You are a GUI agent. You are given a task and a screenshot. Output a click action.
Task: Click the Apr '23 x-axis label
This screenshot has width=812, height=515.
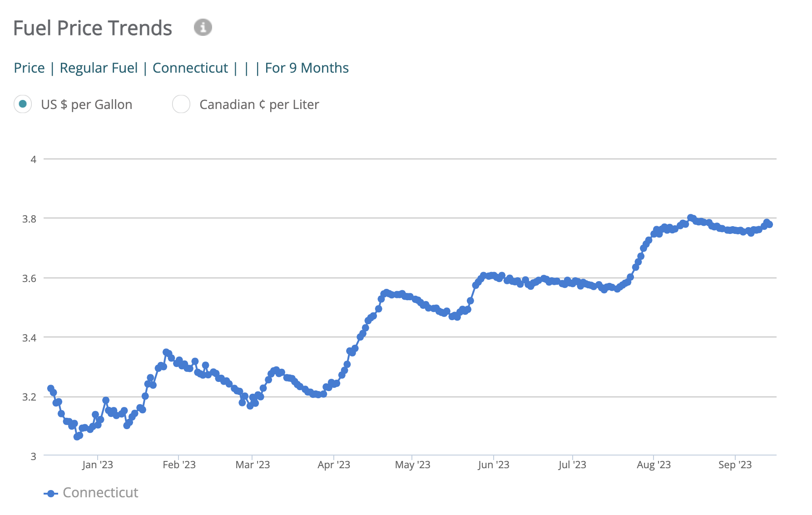click(334, 465)
